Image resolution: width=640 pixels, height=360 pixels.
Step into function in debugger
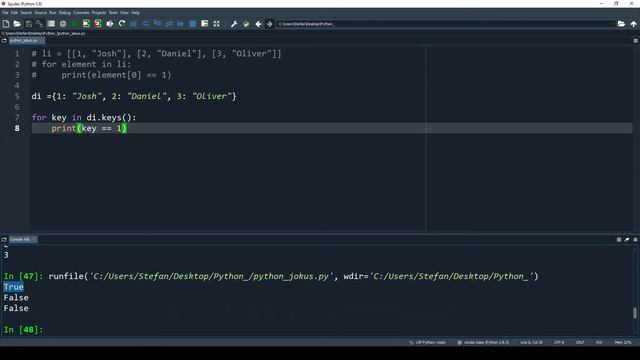157,24
